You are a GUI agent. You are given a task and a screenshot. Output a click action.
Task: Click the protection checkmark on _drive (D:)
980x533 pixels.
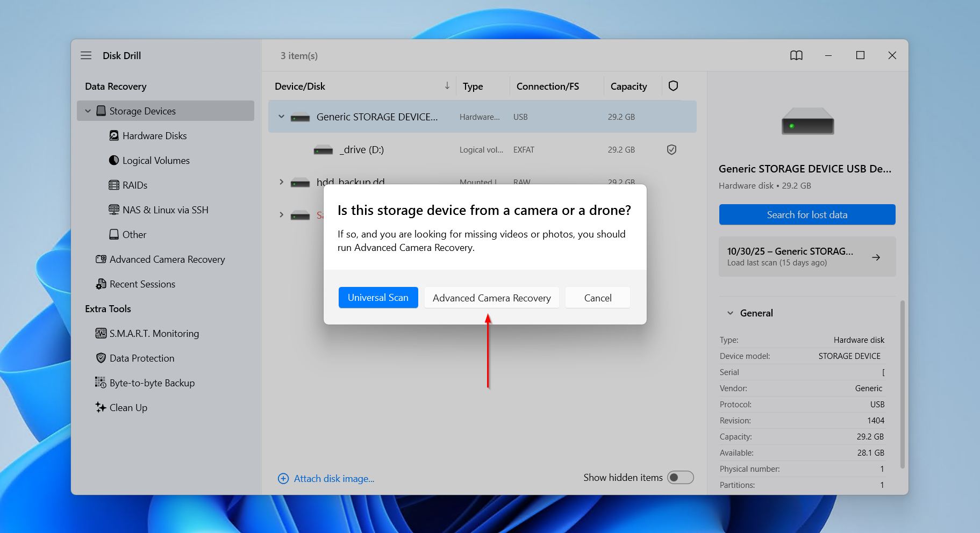tap(671, 149)
